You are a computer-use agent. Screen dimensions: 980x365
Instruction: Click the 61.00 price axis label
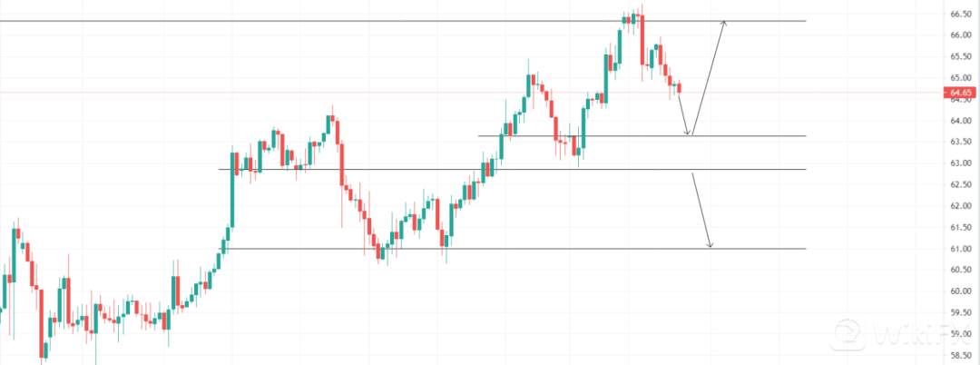[x=962, y=249]
